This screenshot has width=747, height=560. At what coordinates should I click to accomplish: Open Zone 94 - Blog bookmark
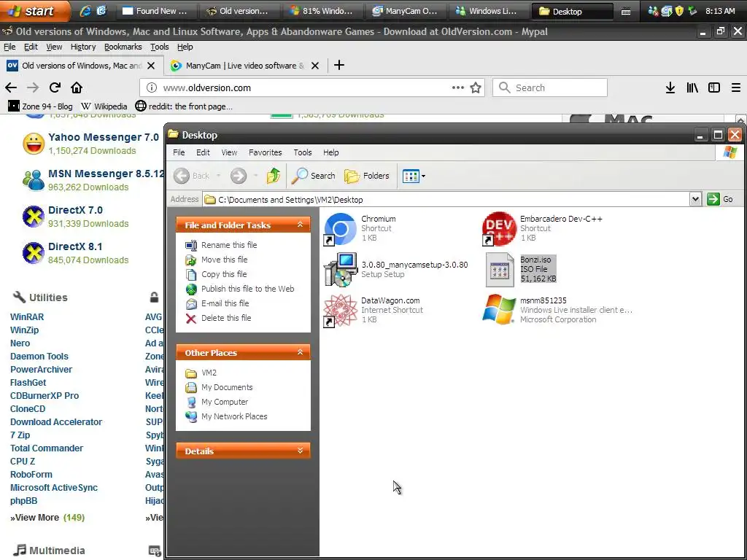click(x=41, y=106)
